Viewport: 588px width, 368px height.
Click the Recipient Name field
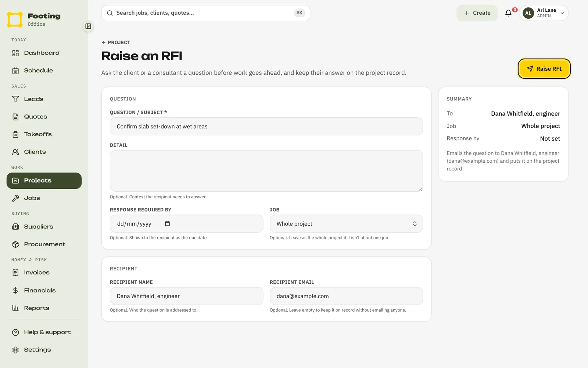point(186,296)
